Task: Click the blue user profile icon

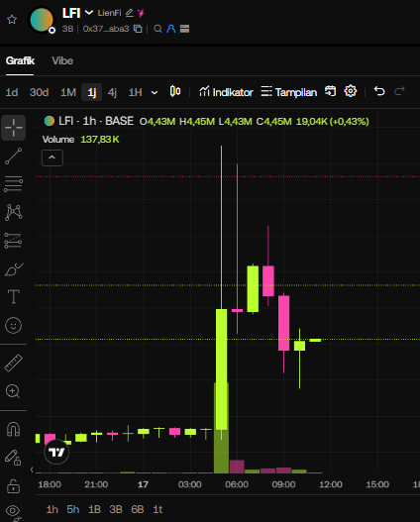Action: (171, 29)
